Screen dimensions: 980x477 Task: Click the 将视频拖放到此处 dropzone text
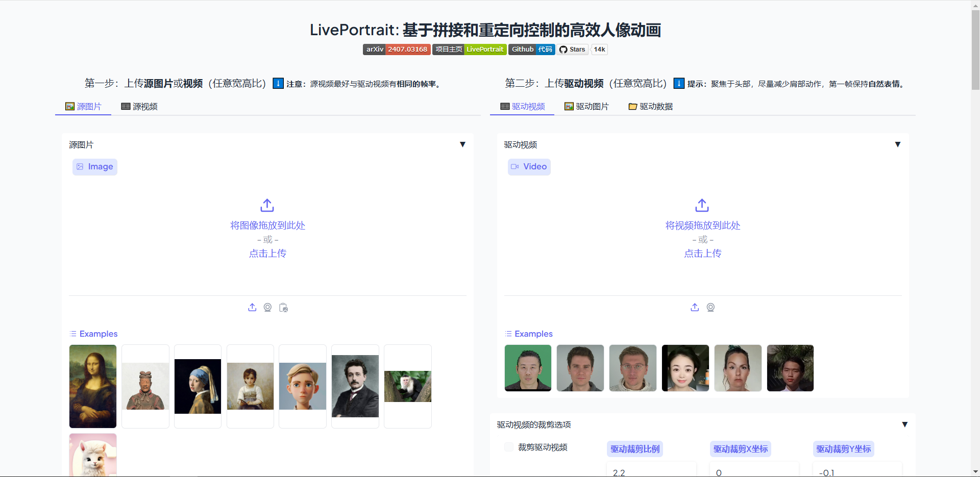click(703, 225)
